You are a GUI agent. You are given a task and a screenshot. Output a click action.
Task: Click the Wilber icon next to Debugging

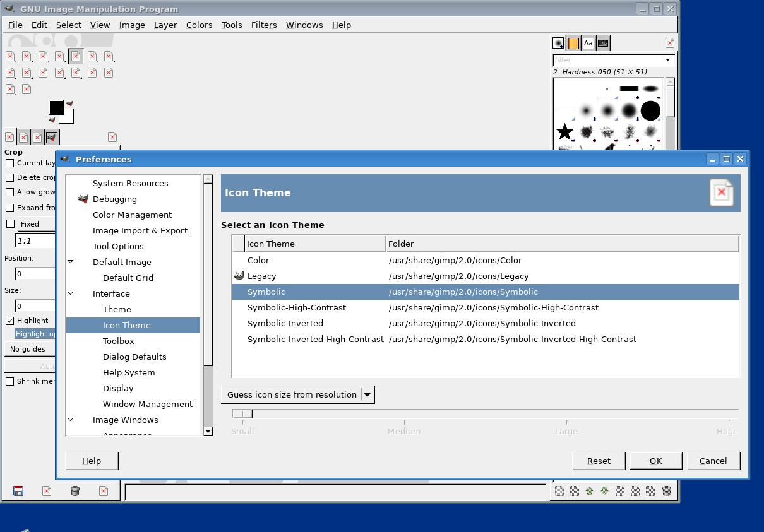coord(83,199)
